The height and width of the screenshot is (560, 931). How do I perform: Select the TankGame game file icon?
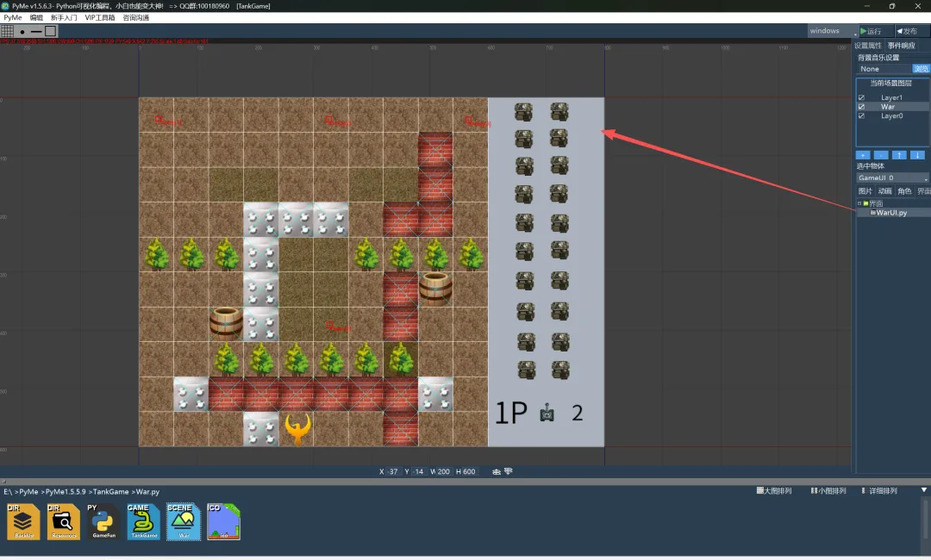(x=143, y=521)
